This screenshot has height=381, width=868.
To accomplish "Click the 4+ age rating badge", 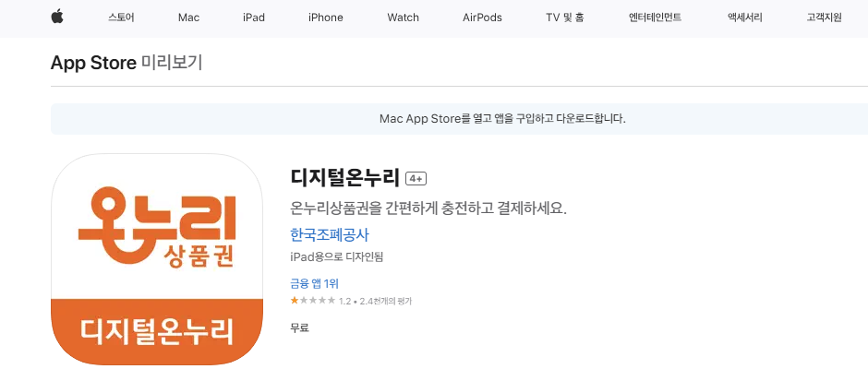I will (416, 179).
